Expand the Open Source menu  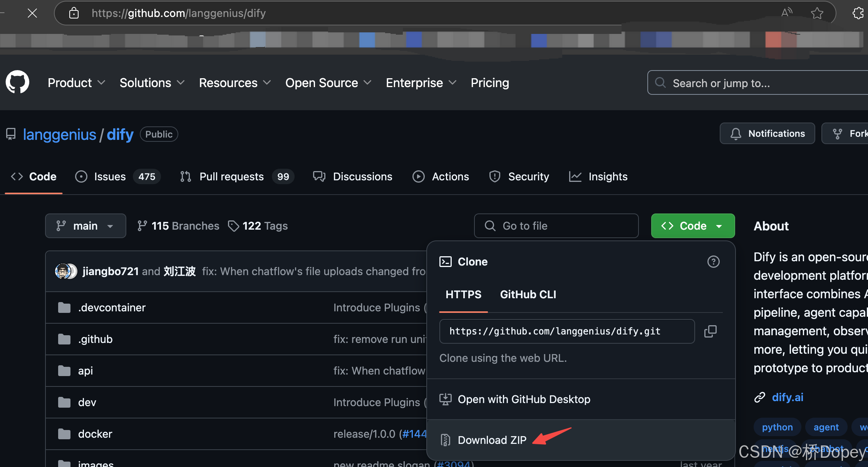click(328, 83)
